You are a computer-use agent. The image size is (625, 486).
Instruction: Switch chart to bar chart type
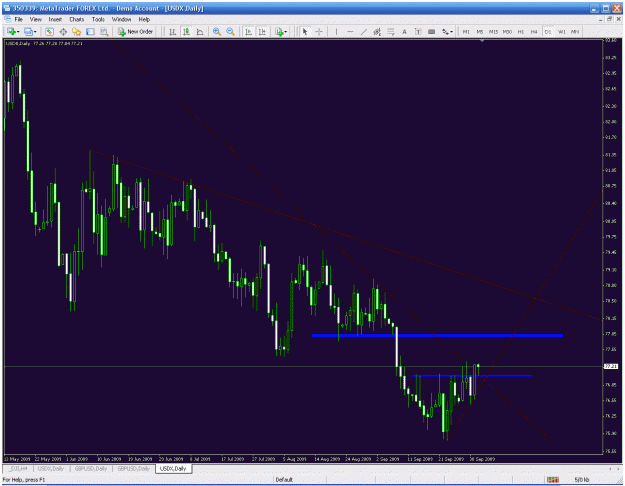coord(173,31)
